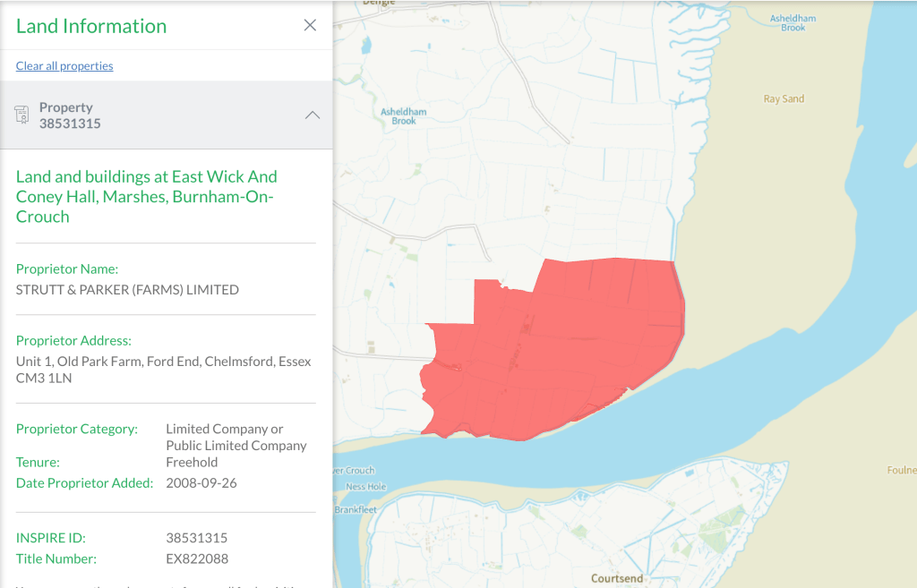Click the date 2008-09-26
Image resolution: width=917 pixels, height=588 pixels.
(201, 483)
